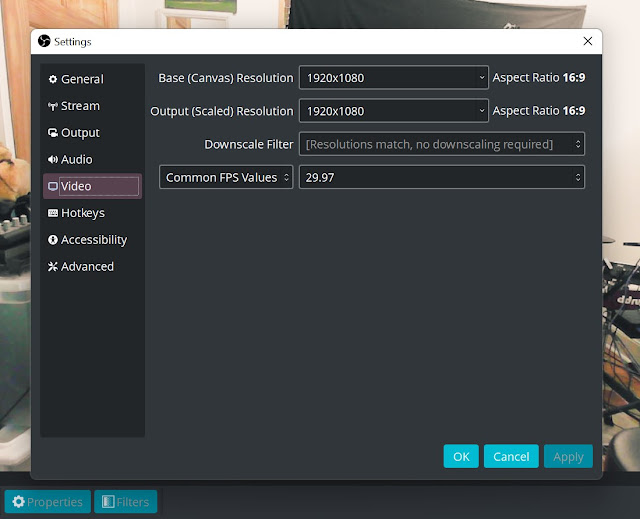Cancel the settings dialog
Image resolution: width=640 pixels, height=519 pixels.
(511, 456)
